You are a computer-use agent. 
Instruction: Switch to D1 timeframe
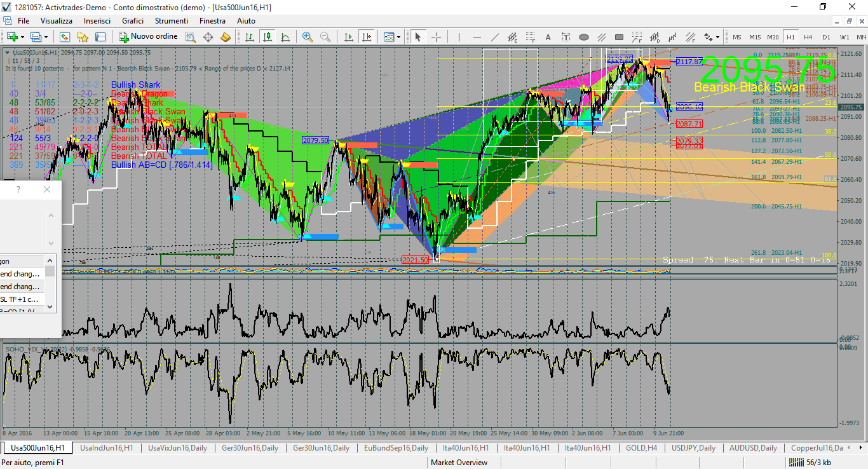[826, 37]
